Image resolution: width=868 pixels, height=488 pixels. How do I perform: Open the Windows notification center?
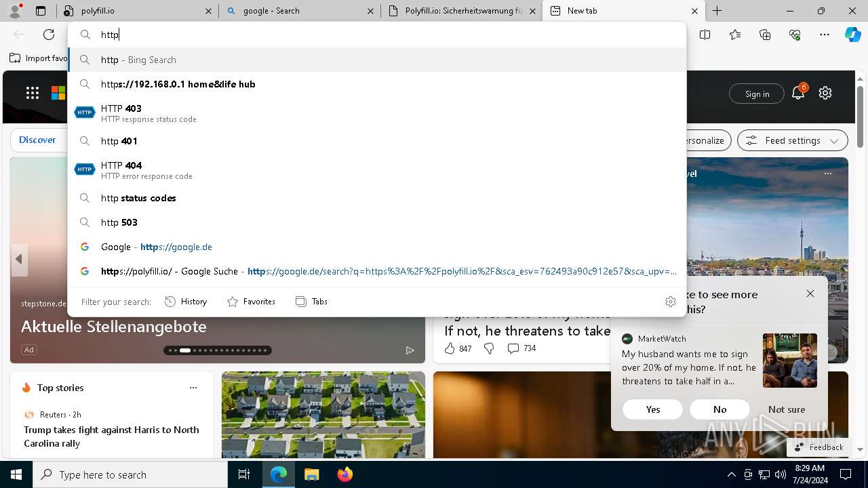pos(846,474)
